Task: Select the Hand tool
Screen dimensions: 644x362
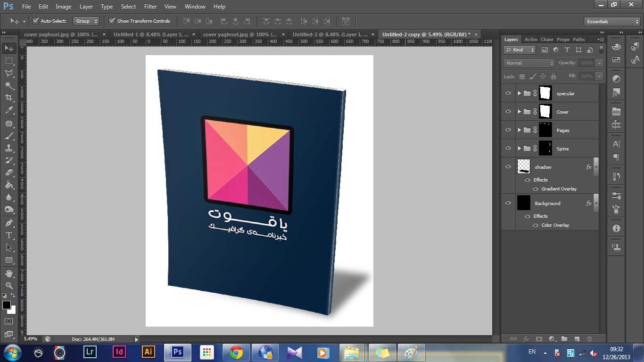Action: (x=8, y=273)
